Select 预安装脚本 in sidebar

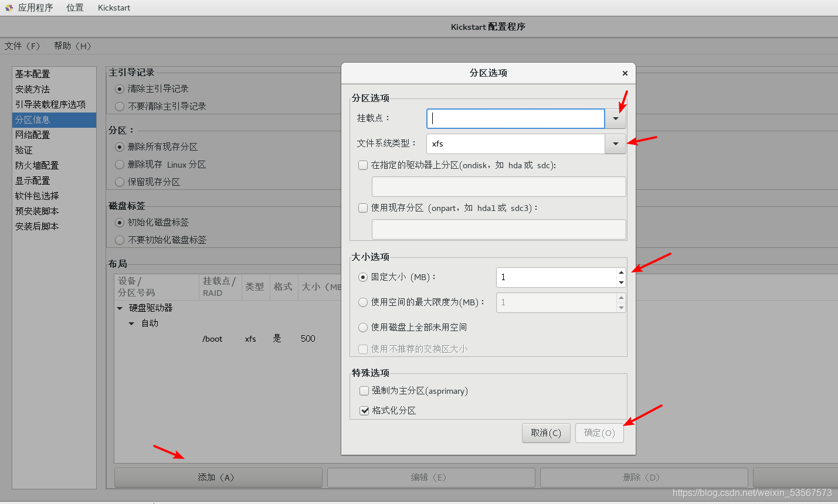click(x=54, y=211)
